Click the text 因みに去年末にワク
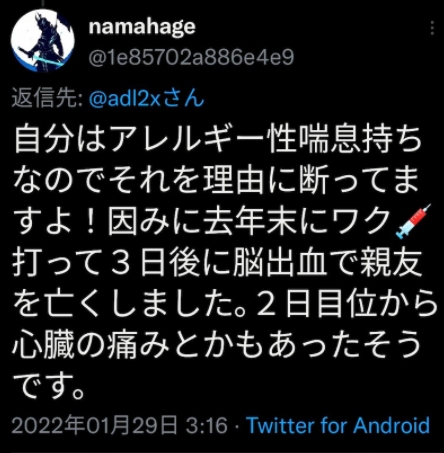Screen dimensions: 444x453 click(249, 222)
